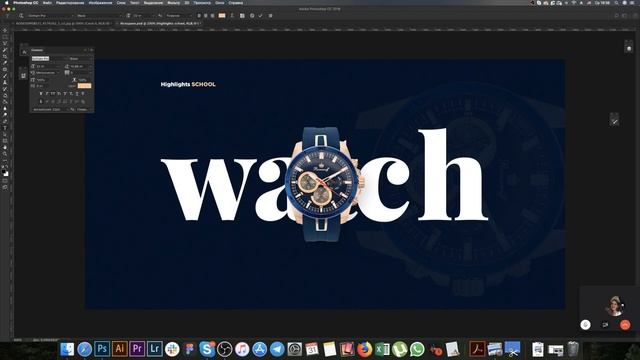The height and width of the screenshot is (360, 640).
Task: Select the Zoom tool in the toolbox
Action: [x=5, y=154]
